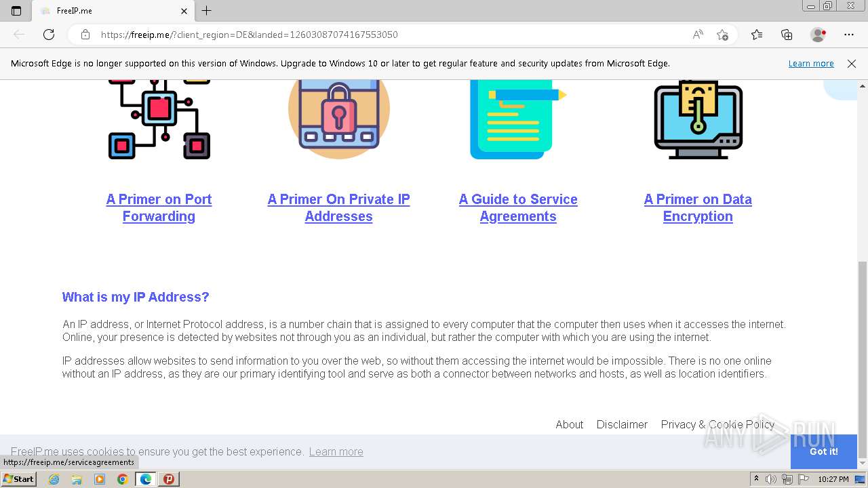868x488 pixels.
Task: Open Edge Settings and more menu
Action: 849,35
